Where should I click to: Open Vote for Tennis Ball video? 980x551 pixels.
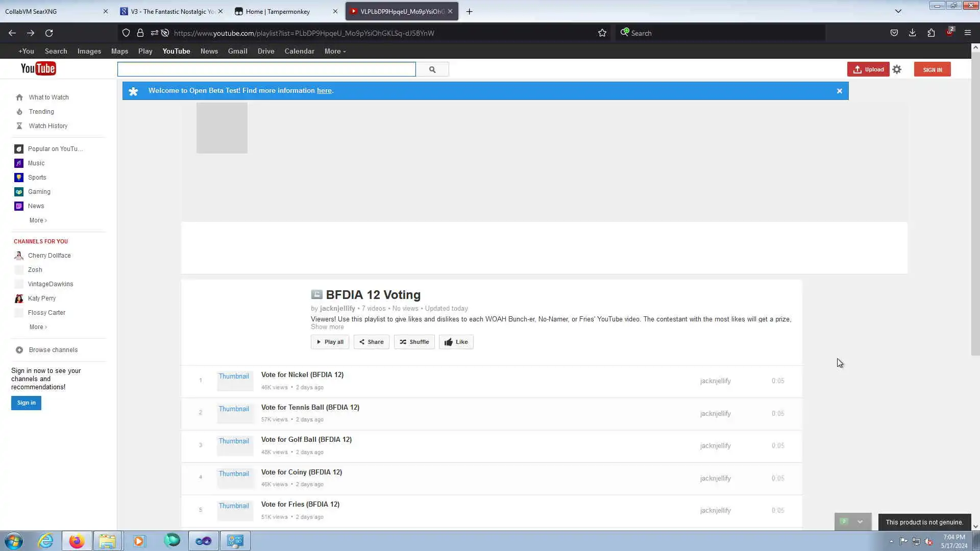[x=310, y=407]
